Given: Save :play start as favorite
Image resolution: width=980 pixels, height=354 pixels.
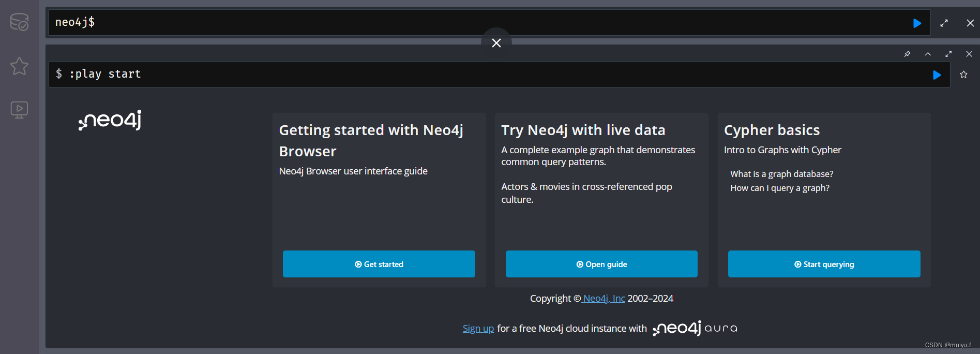Looking at the screenshot, I should 963,75.
